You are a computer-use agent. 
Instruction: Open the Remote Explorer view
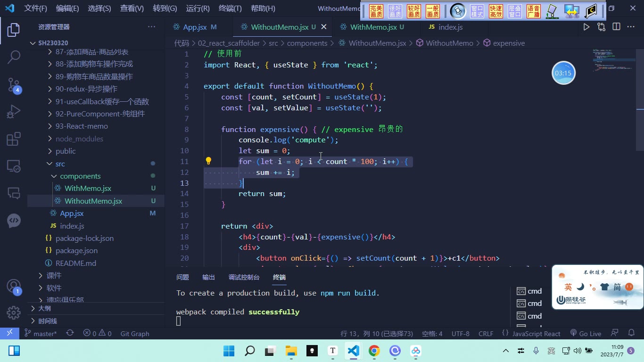coord(14,166)
